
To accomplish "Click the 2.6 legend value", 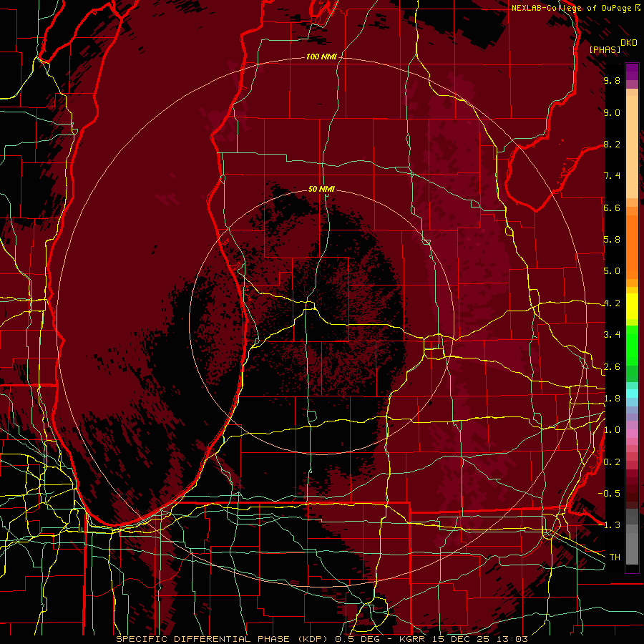I will click(x=612, y=367).
